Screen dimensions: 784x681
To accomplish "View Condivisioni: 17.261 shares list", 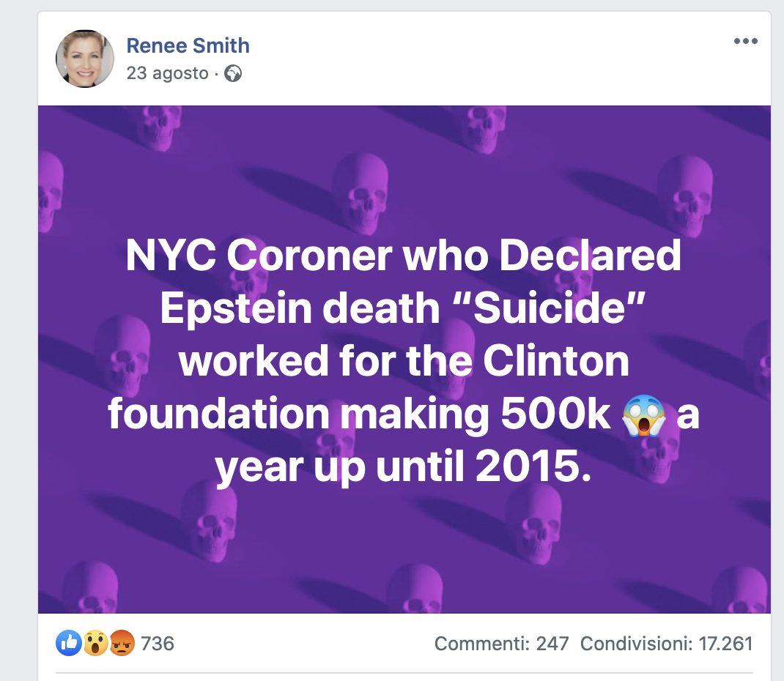I will tap(667, 644).
